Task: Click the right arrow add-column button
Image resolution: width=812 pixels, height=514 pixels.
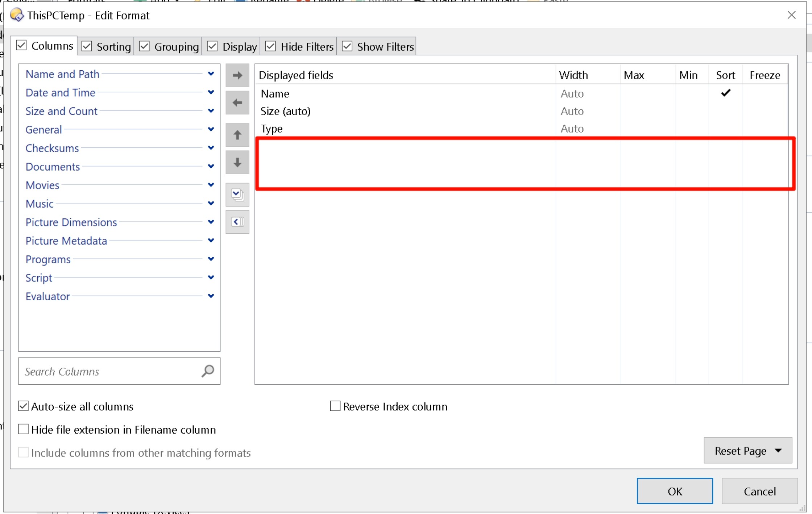Action: pyautogui.click(x=237, y=75)
